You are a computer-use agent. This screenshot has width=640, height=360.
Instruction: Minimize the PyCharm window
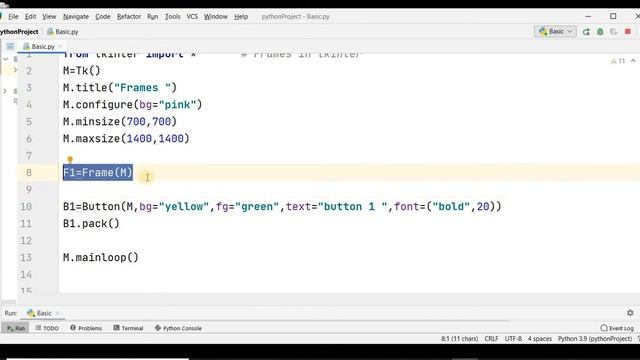588,16
